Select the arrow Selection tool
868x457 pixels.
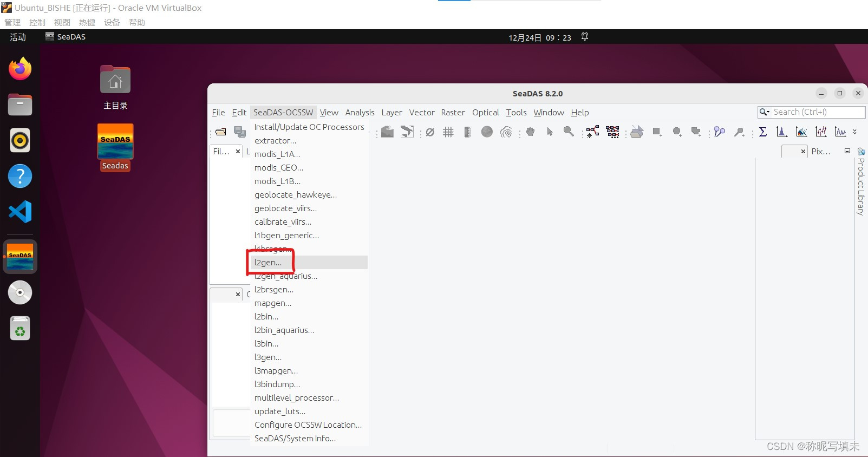(550, 132)
